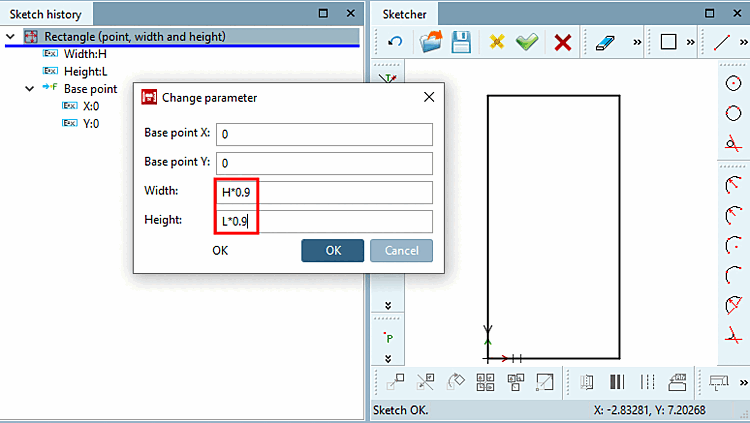Select the Sketcher panel tab
Image resolution: width=750 pixels, height=423 pixels.
tap(404, 14)
